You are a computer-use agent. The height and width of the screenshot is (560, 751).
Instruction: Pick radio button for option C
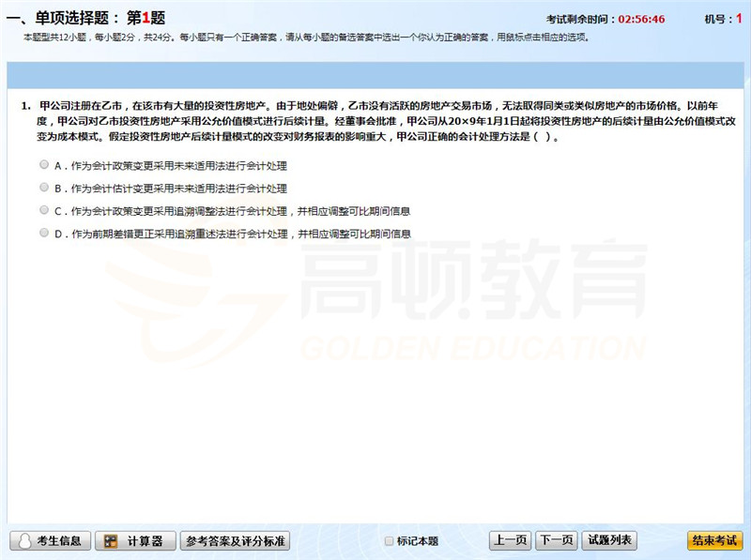(x=43, y=210)
